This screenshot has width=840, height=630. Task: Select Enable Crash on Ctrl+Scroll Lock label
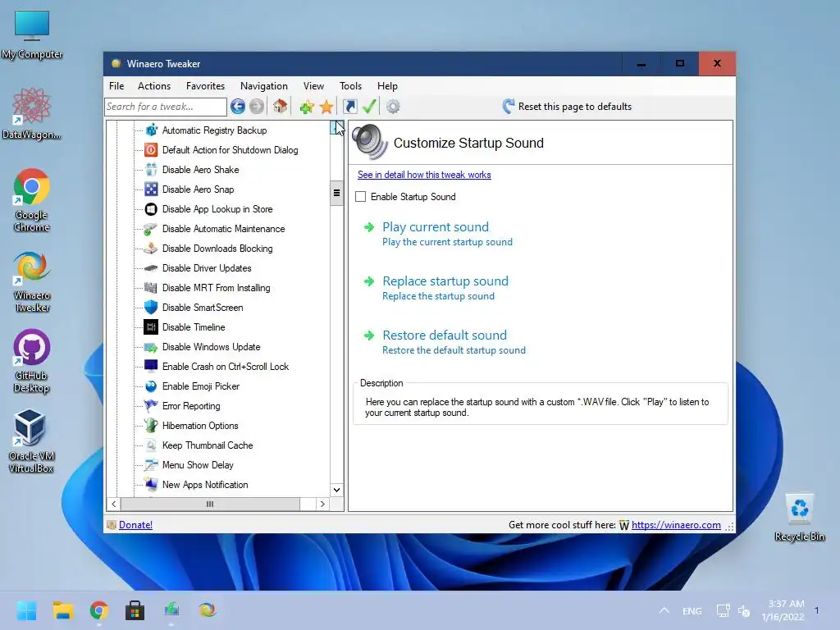[x=226, y=367]
